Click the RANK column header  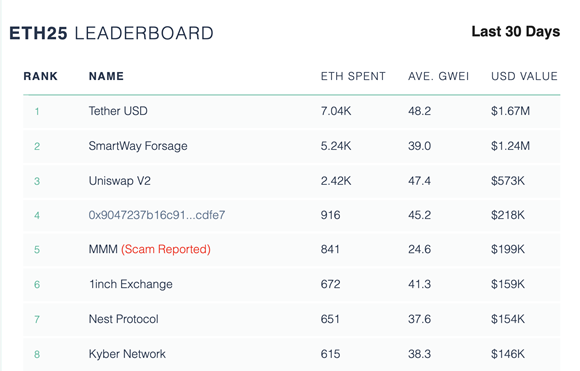tap(41, 76)
